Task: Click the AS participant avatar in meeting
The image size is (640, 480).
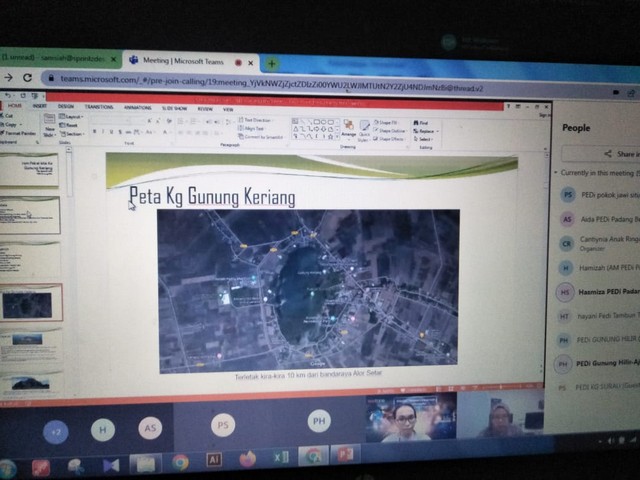Action: tap(149, 427)
